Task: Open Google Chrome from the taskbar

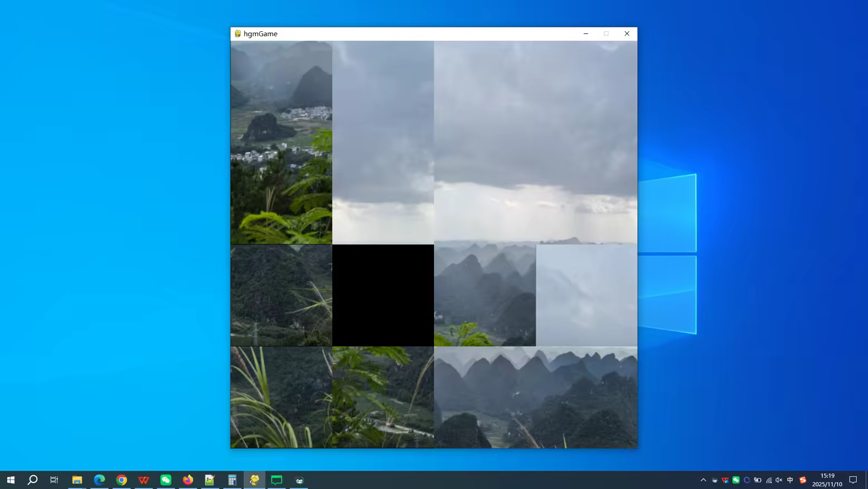Action: click(121, 480)
